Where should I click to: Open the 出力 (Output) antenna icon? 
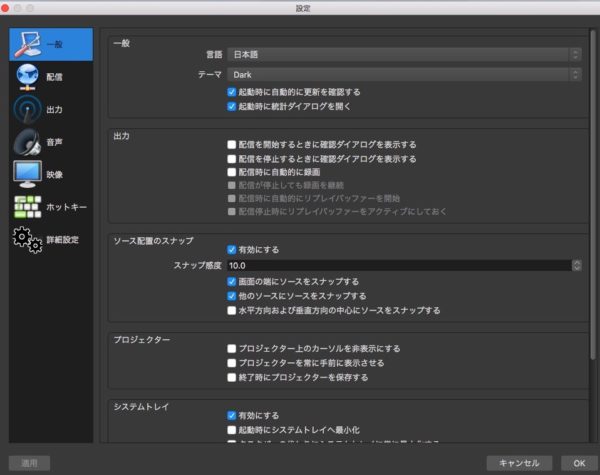click(27, 109)
